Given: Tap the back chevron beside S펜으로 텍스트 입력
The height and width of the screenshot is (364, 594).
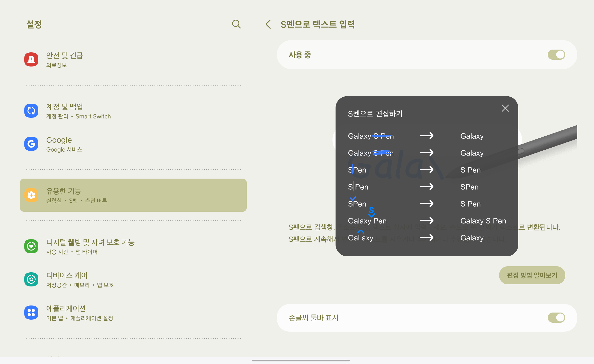Looking at the screenshot, I should 268,24.
